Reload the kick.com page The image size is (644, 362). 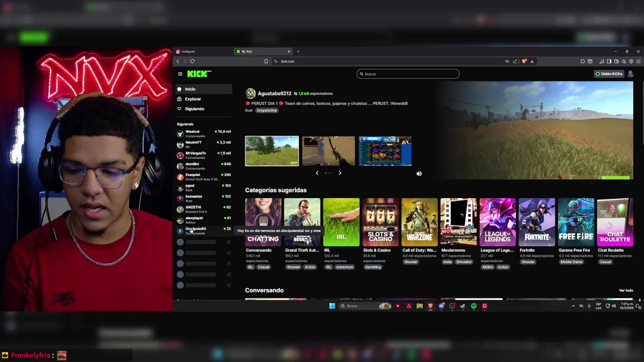pos(192,61)
